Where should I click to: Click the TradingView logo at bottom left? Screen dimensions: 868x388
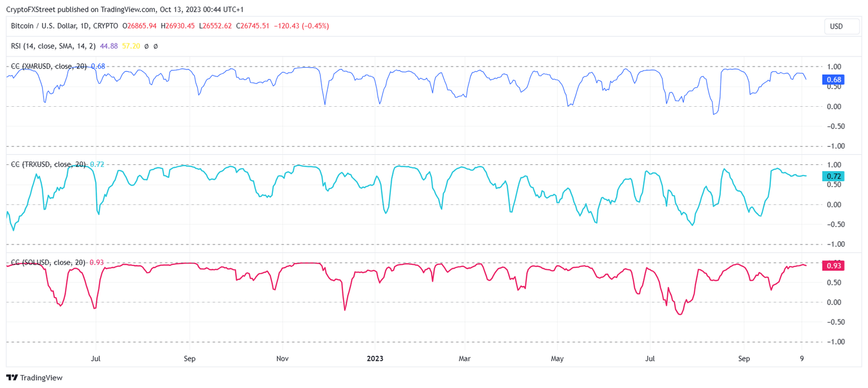35,377
